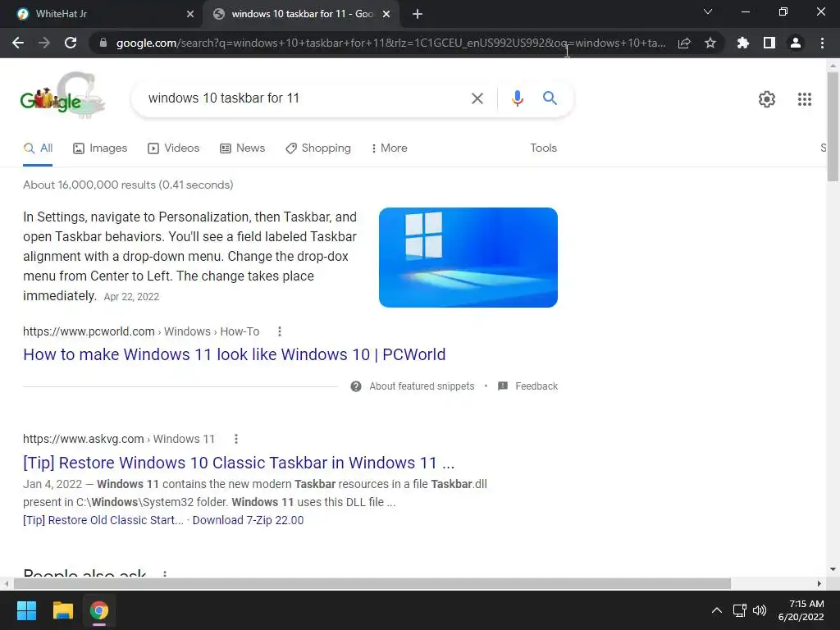Open People also ask options menu
Screen dimensions: 840x630
point(164,573)
